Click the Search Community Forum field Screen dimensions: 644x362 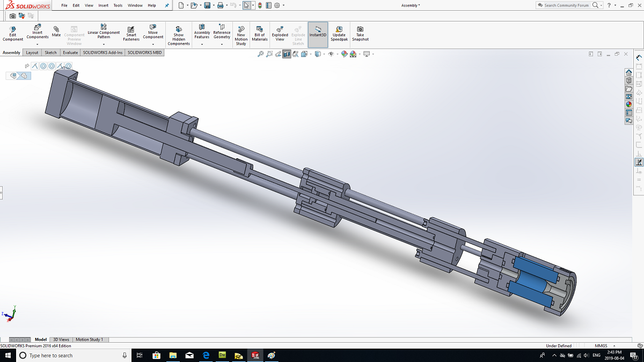click(x=567, y=5)
